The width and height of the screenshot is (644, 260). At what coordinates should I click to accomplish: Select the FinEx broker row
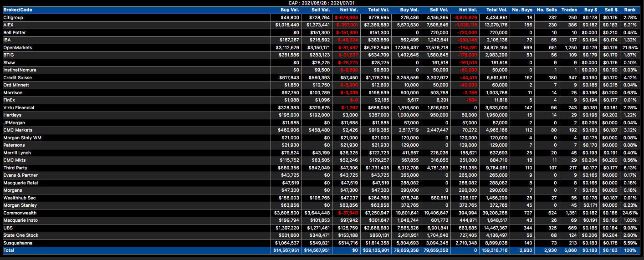[322, 100]
